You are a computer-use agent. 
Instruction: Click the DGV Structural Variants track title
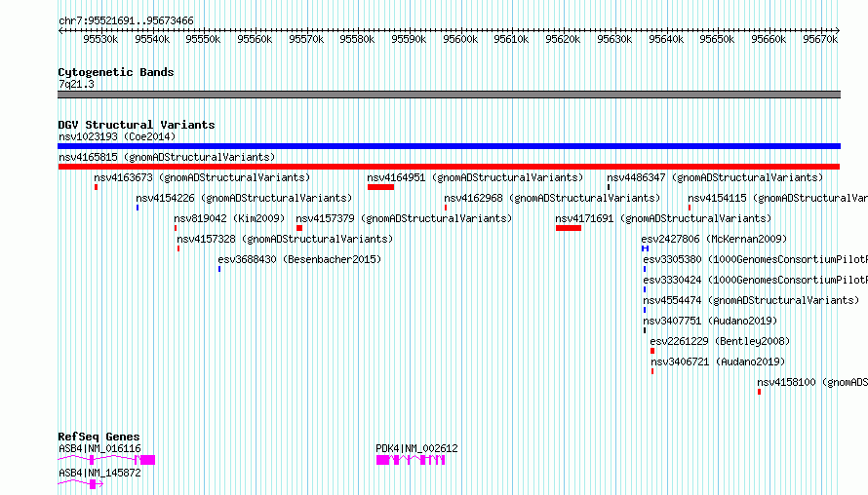pos(137,125)
